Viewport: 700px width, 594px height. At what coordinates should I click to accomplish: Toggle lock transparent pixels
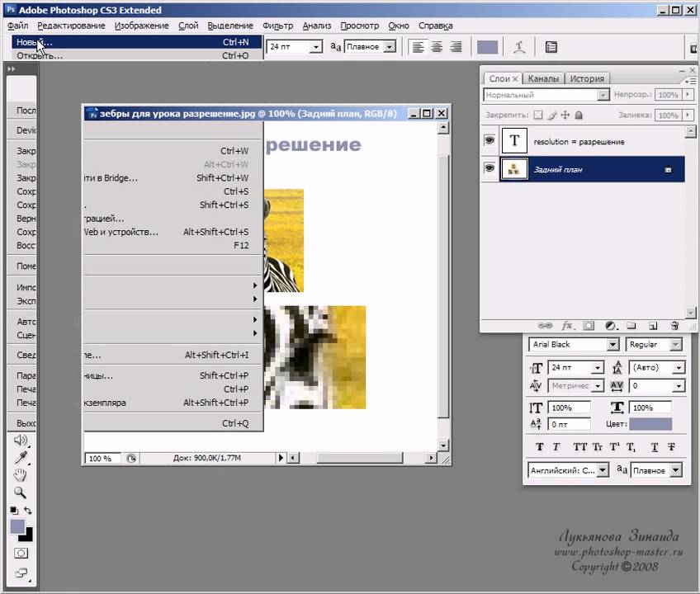[538, 115]
